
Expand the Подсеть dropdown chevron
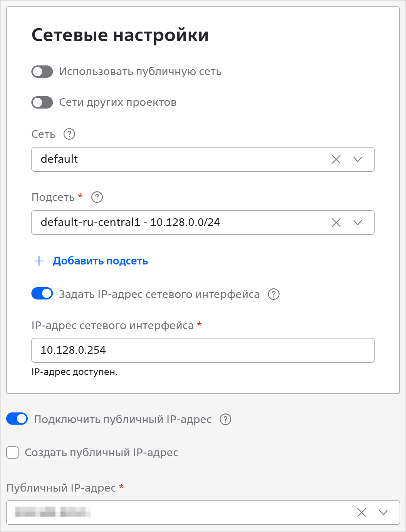(358, 223)
